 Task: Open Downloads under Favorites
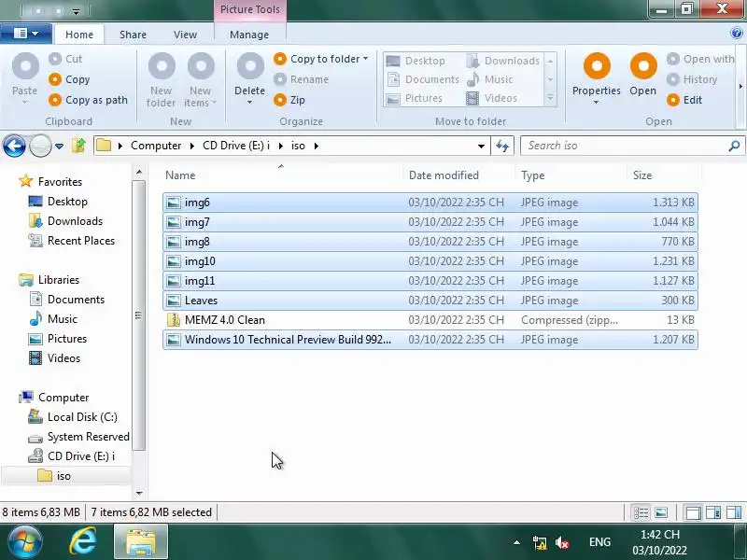[65, 221]
